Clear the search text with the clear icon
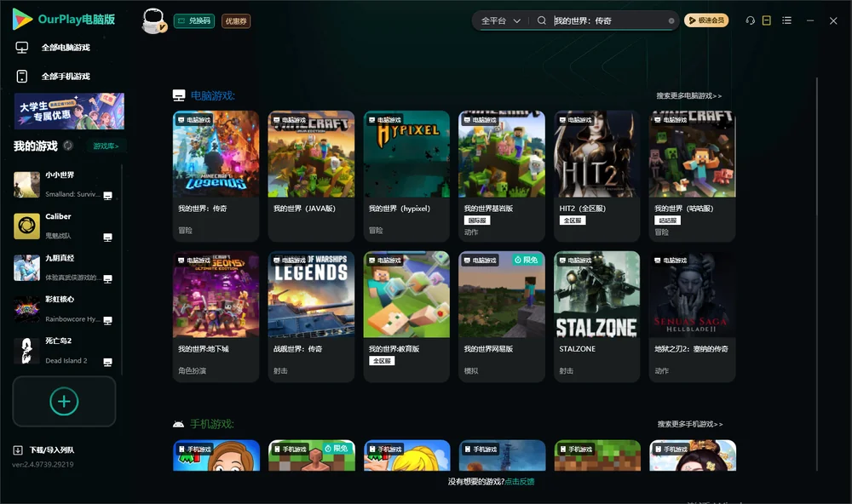852x504 pixels. [671, 20]
